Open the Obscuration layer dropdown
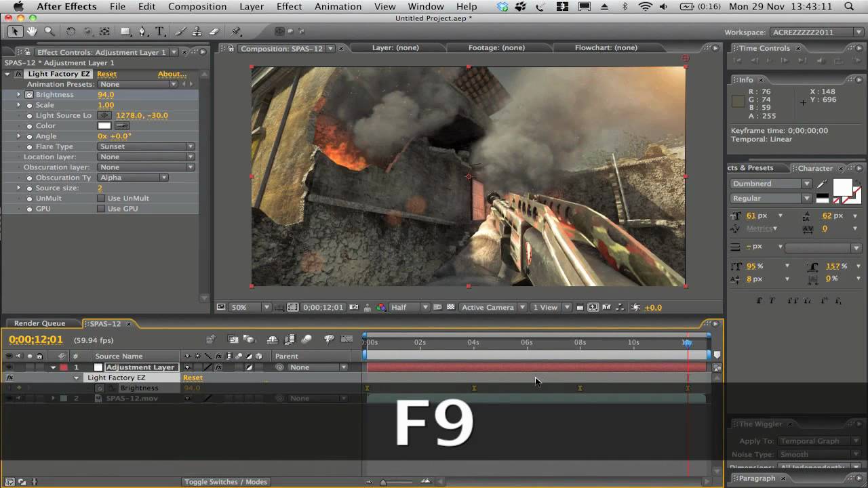 point(146,167)
